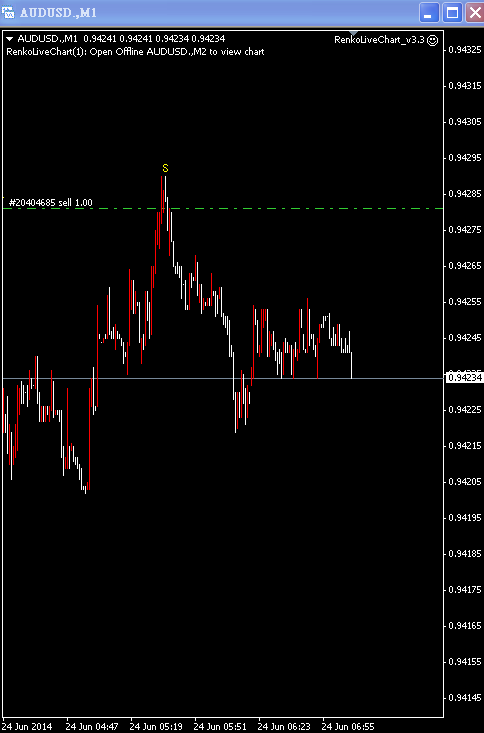Click the chart shift triangle marker at top
The width and height of the screenshot is (484, 733).
(354, 34)
